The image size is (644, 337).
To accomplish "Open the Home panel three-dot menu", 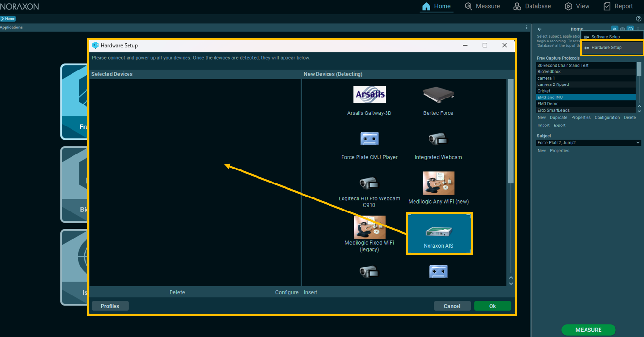I will pos(638,29).
